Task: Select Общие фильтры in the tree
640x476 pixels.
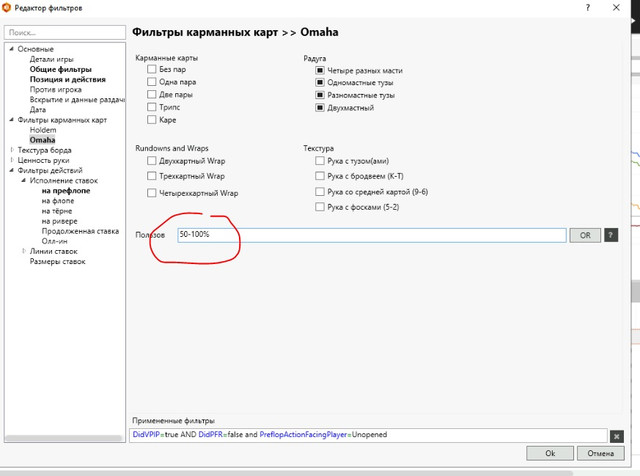Action: pyautogui.click(x=60, y=69)
